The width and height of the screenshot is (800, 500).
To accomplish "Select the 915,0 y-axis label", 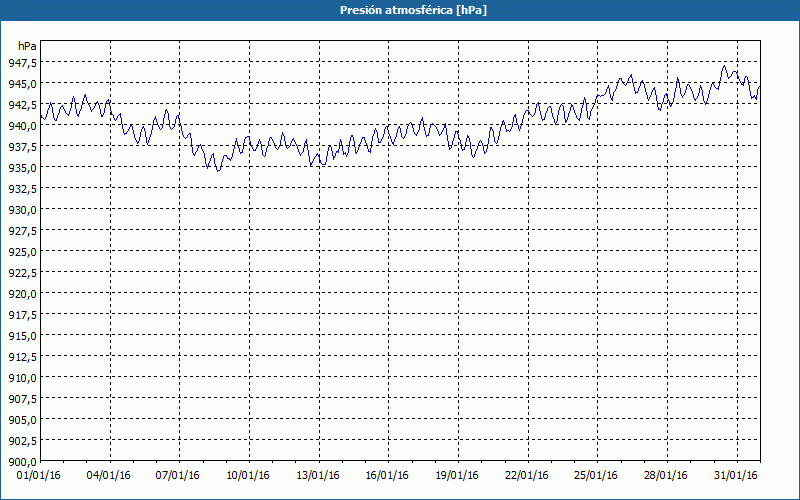I will (x=22, y=336).
